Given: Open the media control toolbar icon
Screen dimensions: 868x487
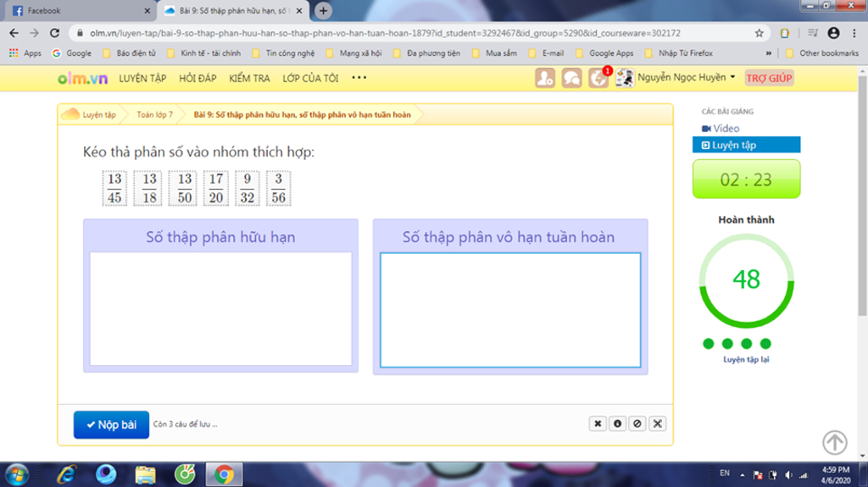Looking at the screenshot, I should (x=813, y=33).
